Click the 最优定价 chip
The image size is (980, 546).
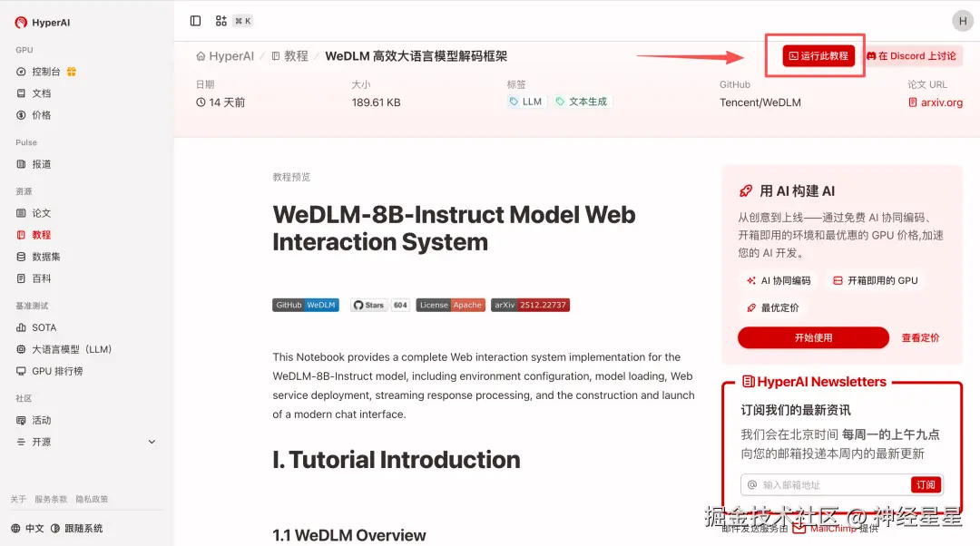click(772, 307)
